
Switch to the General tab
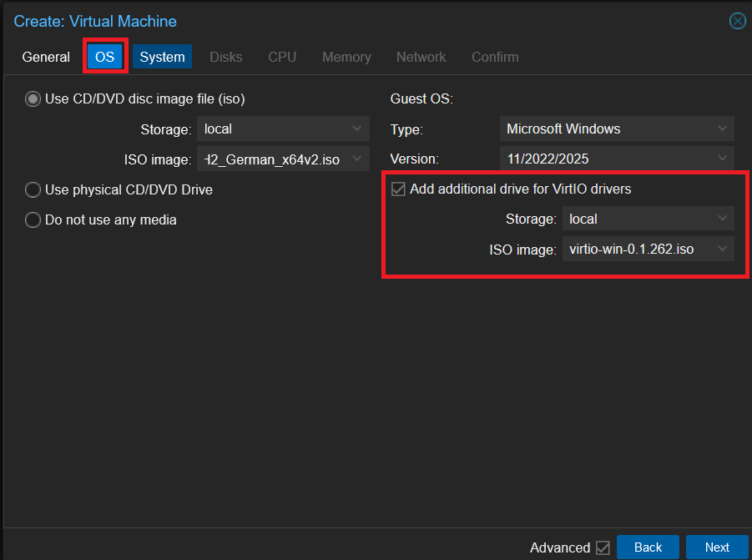pyautogui.click(x=46, y=57)
